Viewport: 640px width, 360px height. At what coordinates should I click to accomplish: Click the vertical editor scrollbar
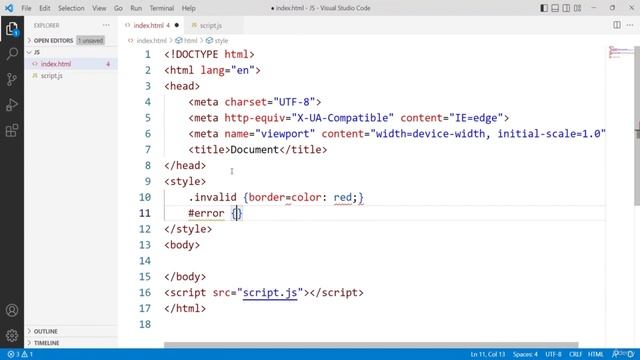tap(637, 126)
